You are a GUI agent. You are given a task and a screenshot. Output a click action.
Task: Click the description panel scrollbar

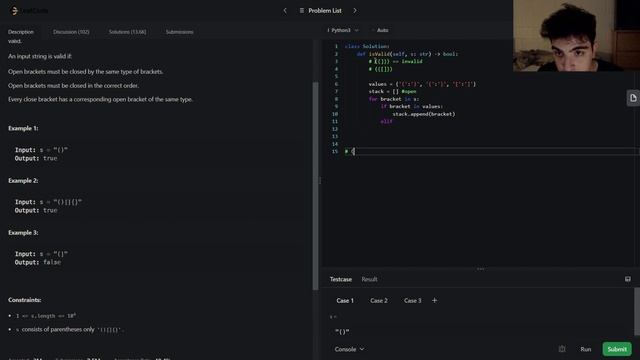pyautogui.click(x=315, y=186)
